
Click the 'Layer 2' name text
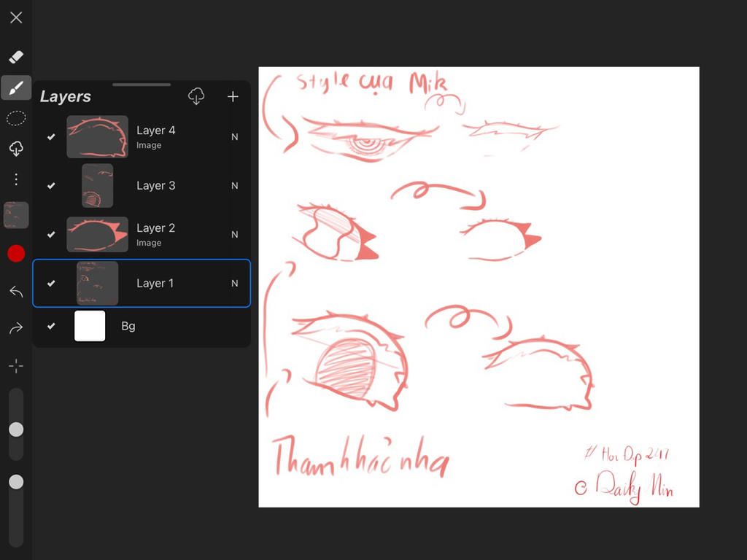click(x=156, y=228)
